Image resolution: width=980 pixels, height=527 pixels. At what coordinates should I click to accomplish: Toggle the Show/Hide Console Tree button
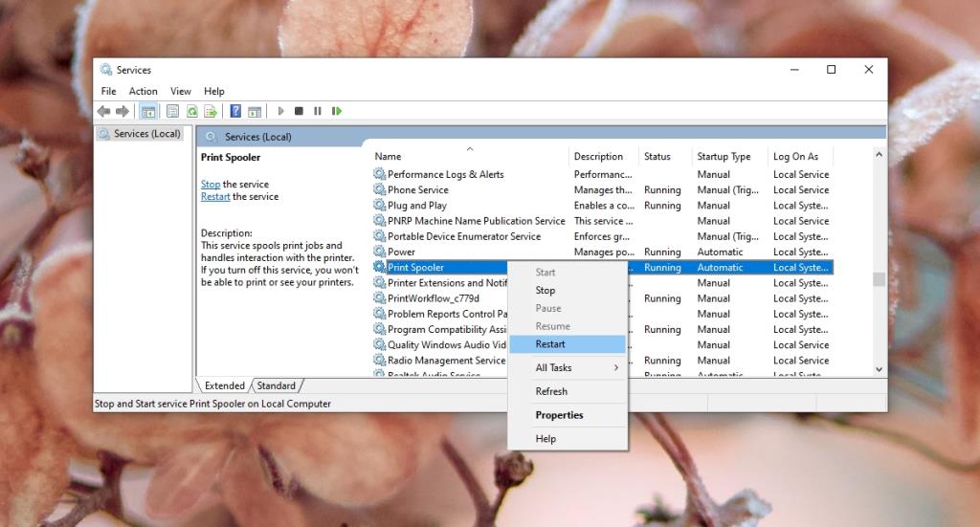pyautogui.click(x=148, y=111)
